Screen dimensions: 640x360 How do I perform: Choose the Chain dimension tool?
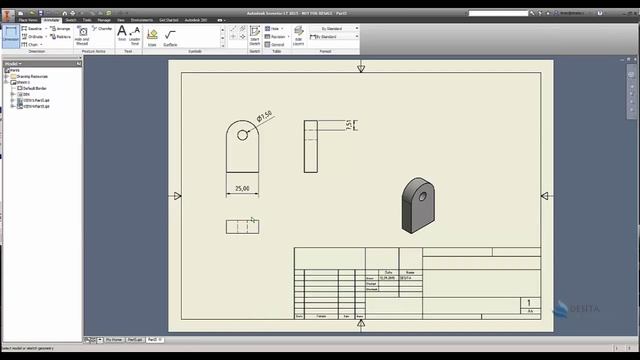30,44
